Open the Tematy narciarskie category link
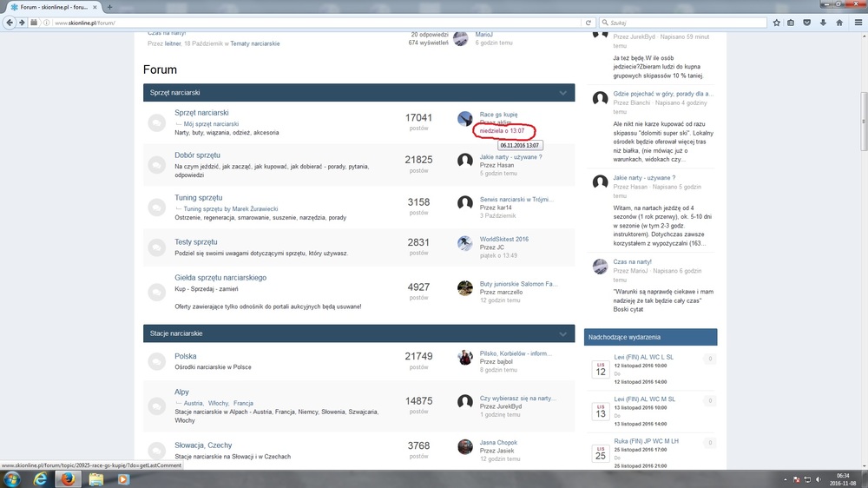868x488 pixels. tap(254, 43)
